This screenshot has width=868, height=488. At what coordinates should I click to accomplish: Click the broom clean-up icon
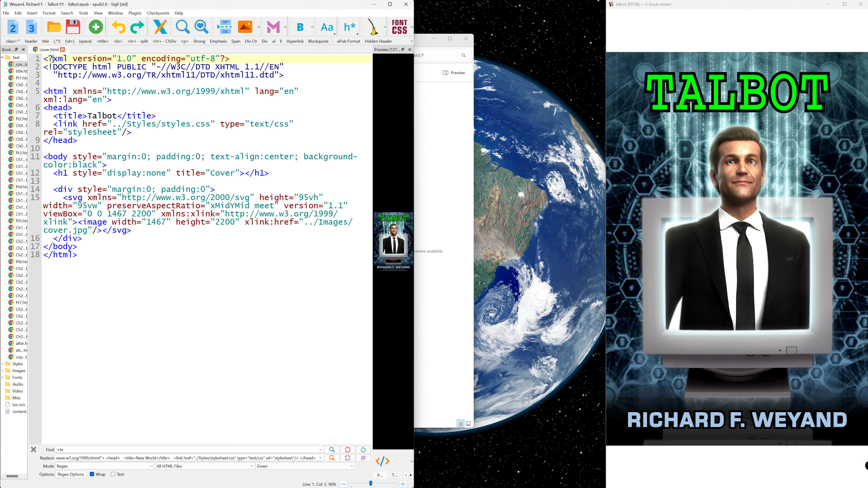pyautogui.click(x=372, y=27)
